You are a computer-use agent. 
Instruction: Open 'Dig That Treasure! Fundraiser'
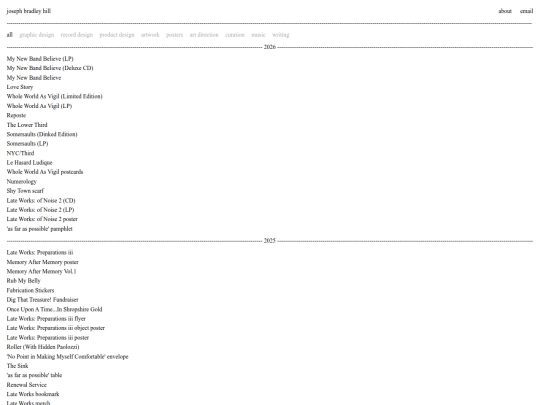pos(43,299)
